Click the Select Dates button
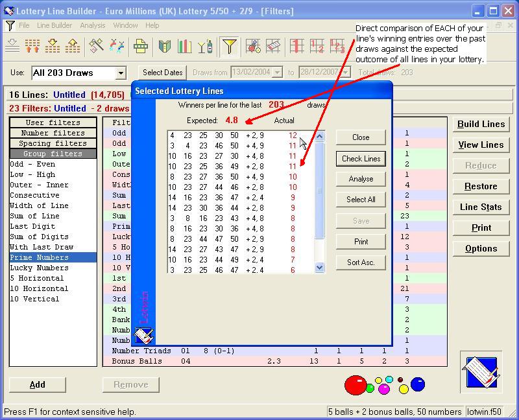The image size is (519, 420). (x=163, y=73)
